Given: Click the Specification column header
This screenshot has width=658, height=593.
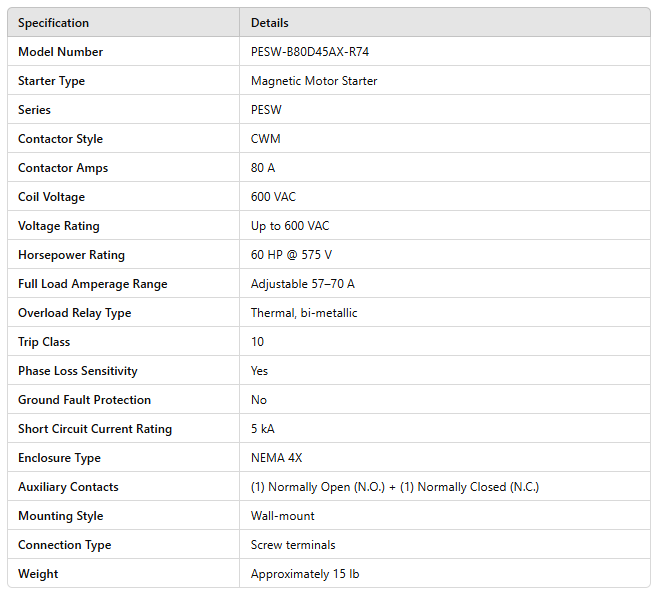Looking at the screenshot, I should [x=53, y=23].
